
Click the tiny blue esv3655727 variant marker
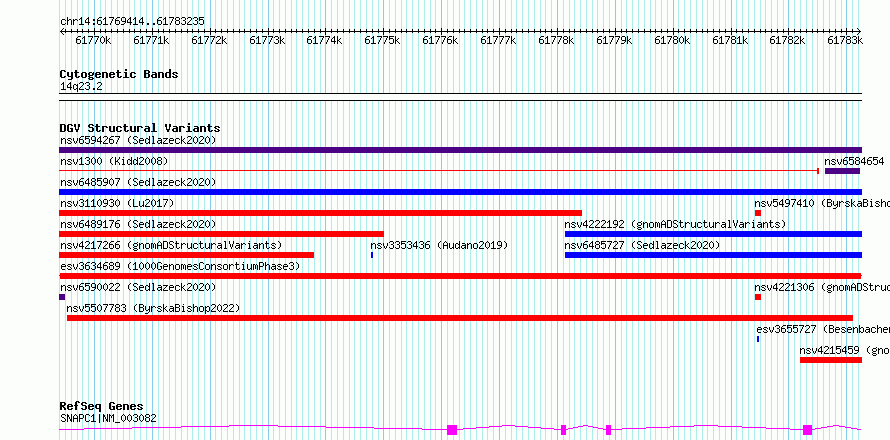point(758,339)
